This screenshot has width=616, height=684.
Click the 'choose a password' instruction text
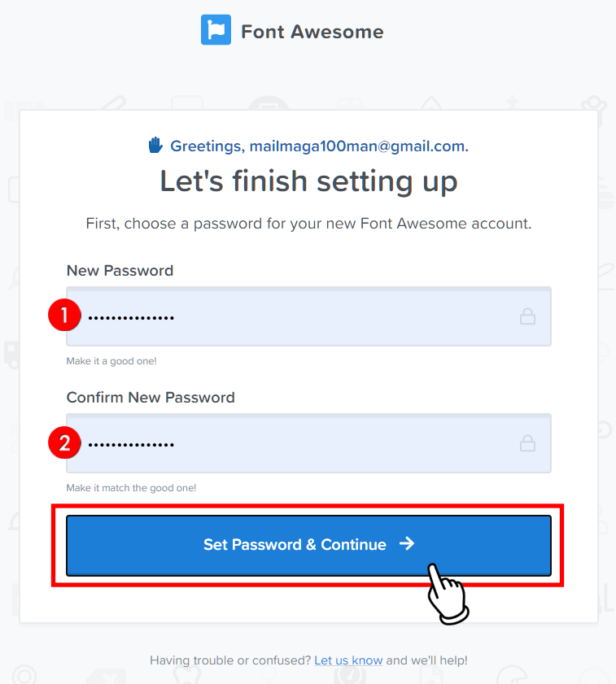308,224
